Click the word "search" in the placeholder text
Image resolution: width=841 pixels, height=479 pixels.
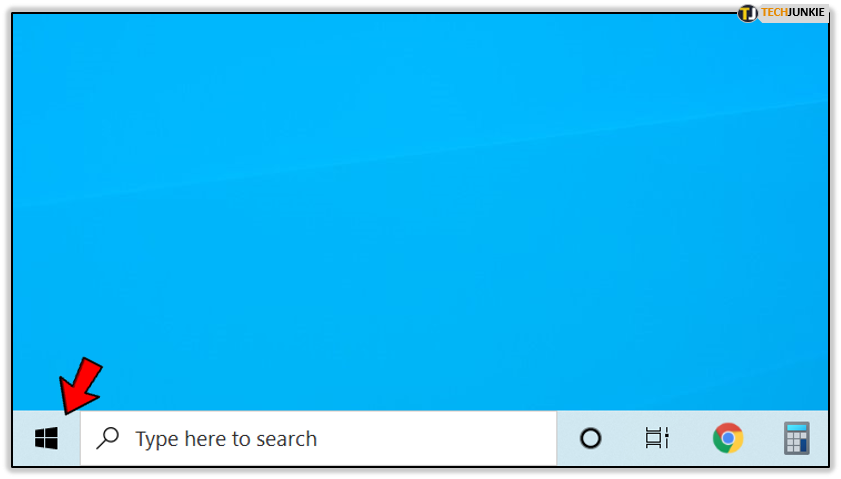click(x=286, y=439)
